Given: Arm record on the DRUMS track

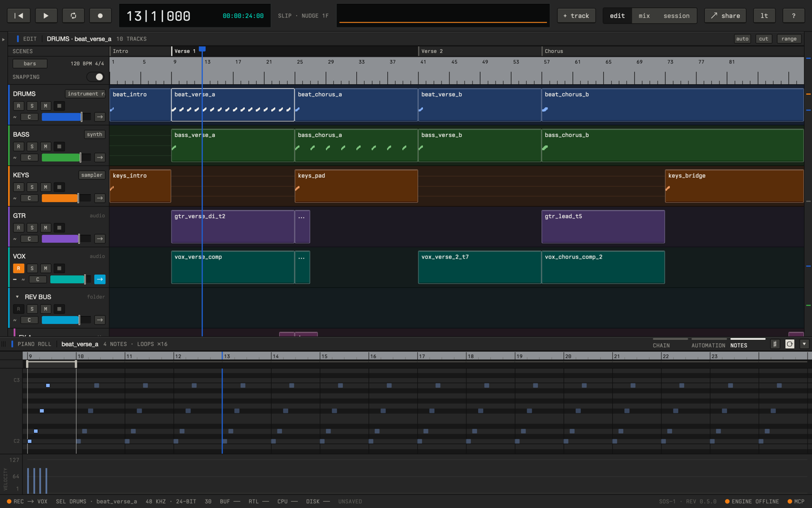Looking at the screenshot, I should [x=19, y=106].
